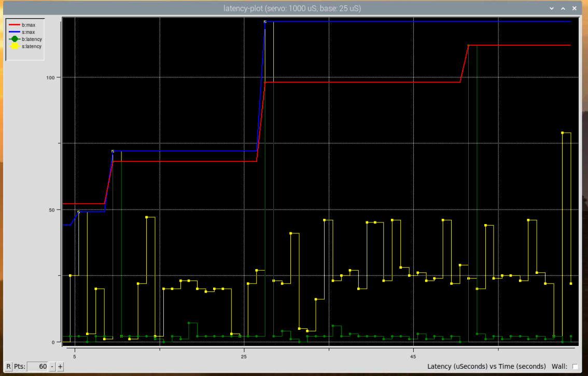Click the 'Wall:' label
Screen dimensions: 588x376
pyautogui.click(x=559, y=367)
